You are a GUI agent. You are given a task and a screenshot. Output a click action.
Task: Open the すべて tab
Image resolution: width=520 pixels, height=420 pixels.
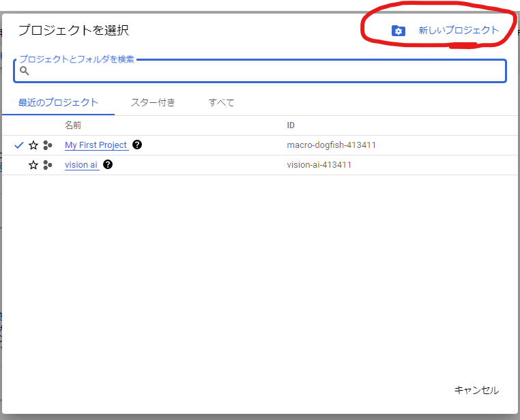(221, 103)
